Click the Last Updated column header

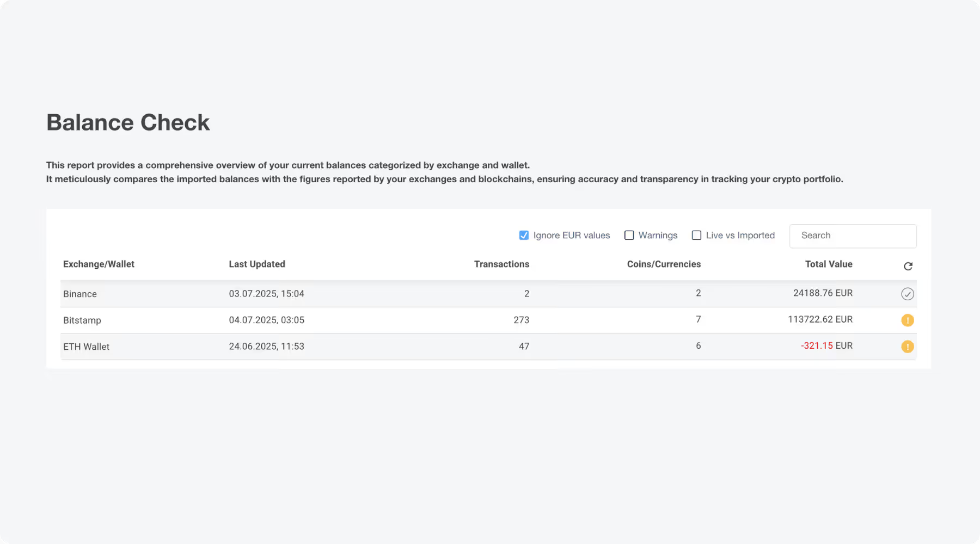tap(257, 264)
